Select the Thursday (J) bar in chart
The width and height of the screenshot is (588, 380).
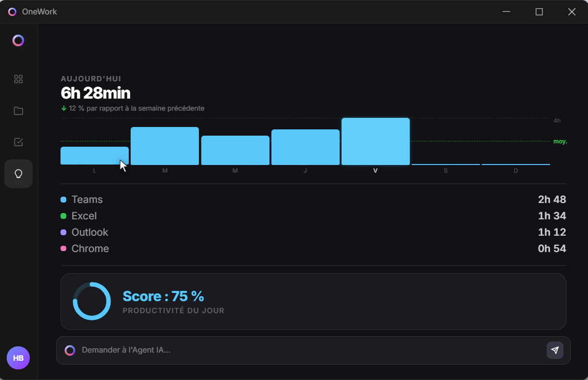306,147
